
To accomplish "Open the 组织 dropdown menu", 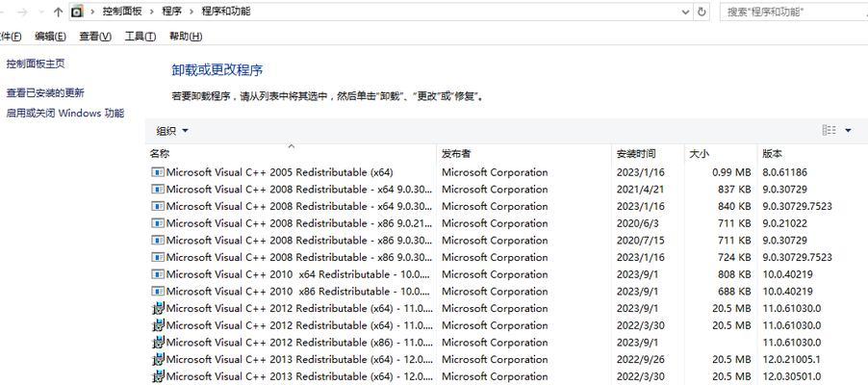I will click(x=172, y=131).
